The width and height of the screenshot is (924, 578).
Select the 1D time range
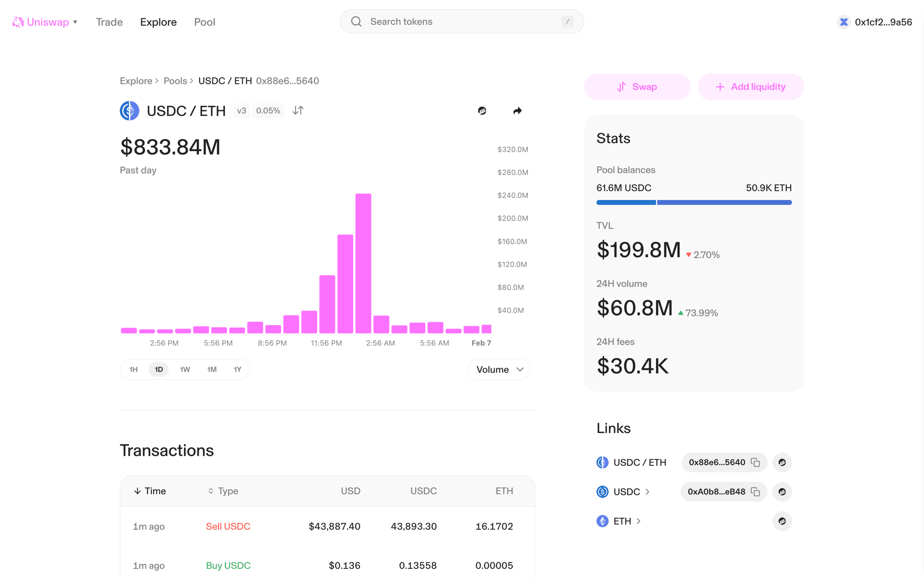coord(159,369)
